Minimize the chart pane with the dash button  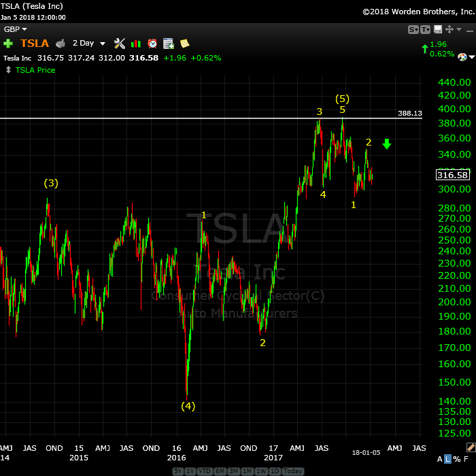click(470, 31)
